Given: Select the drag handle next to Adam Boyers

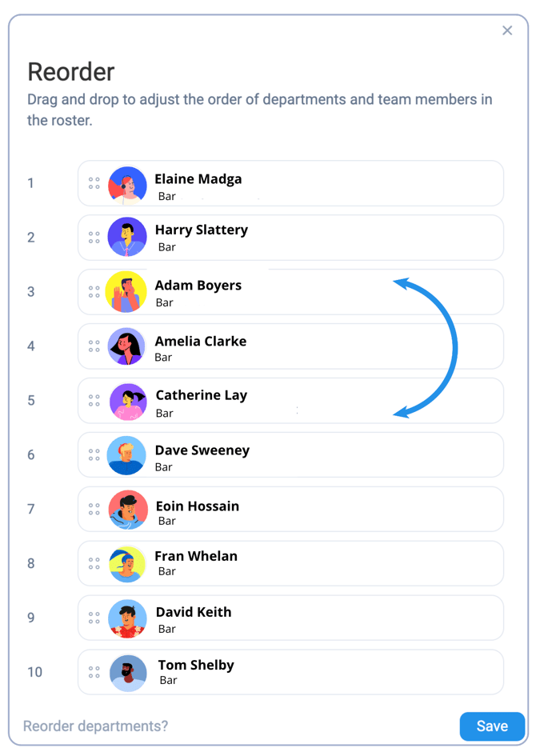Looking at the screenshot, I should pyautogui.click(x=94, y=292).
